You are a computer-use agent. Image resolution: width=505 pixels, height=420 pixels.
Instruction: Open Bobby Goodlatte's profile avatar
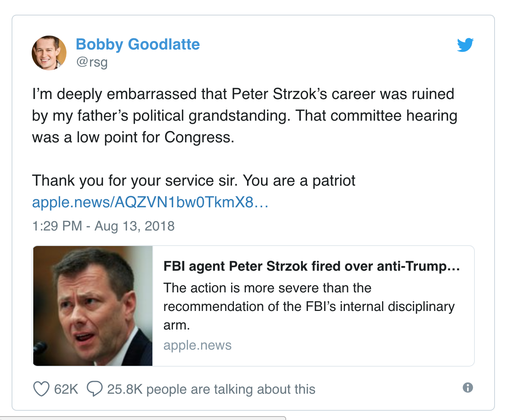click(49, 53)
